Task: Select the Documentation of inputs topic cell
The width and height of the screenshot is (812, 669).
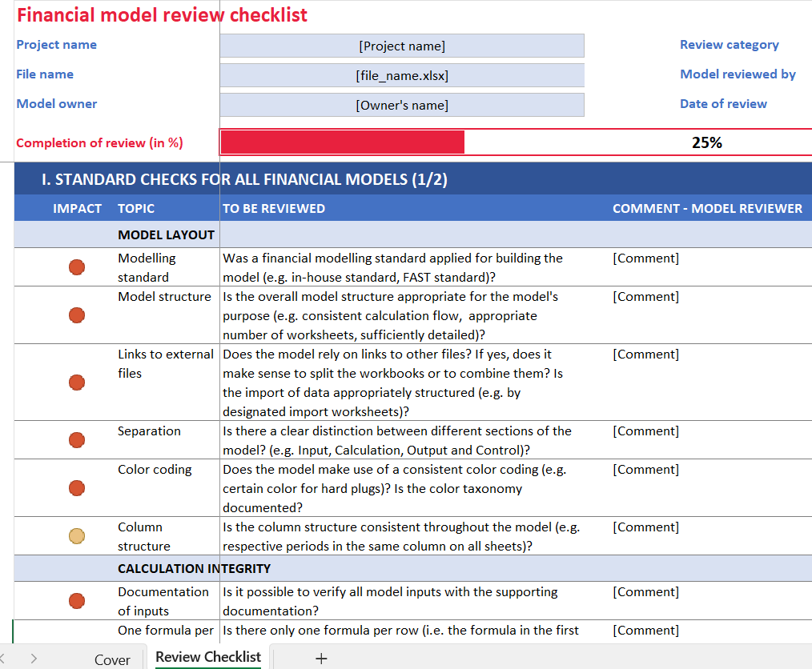Action: (x=168, y=601)
